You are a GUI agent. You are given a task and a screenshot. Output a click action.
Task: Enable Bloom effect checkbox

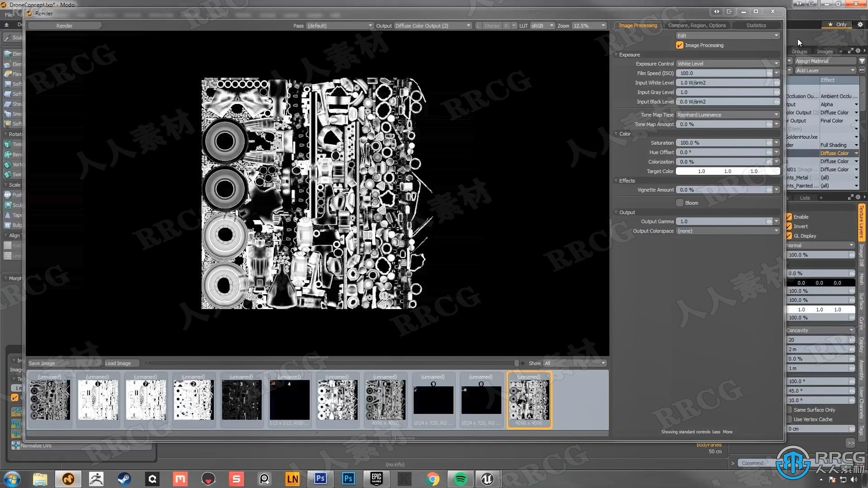[x=679, y=202]
